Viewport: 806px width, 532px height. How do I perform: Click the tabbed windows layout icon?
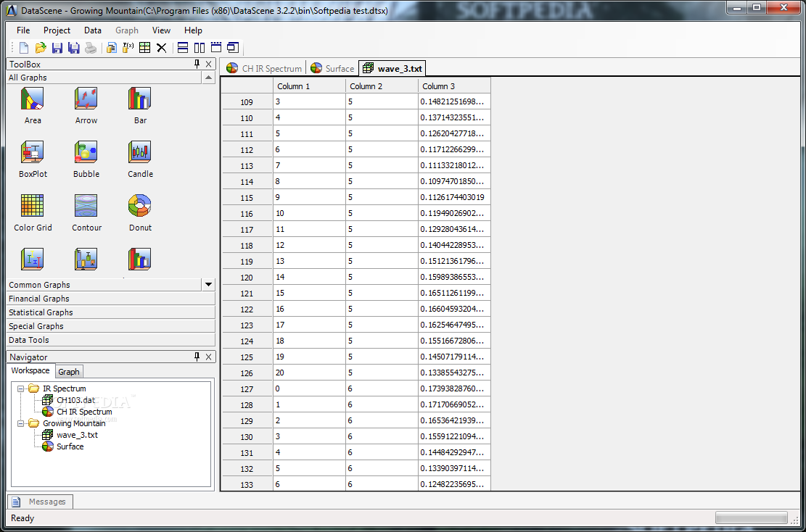click(216, 48)
